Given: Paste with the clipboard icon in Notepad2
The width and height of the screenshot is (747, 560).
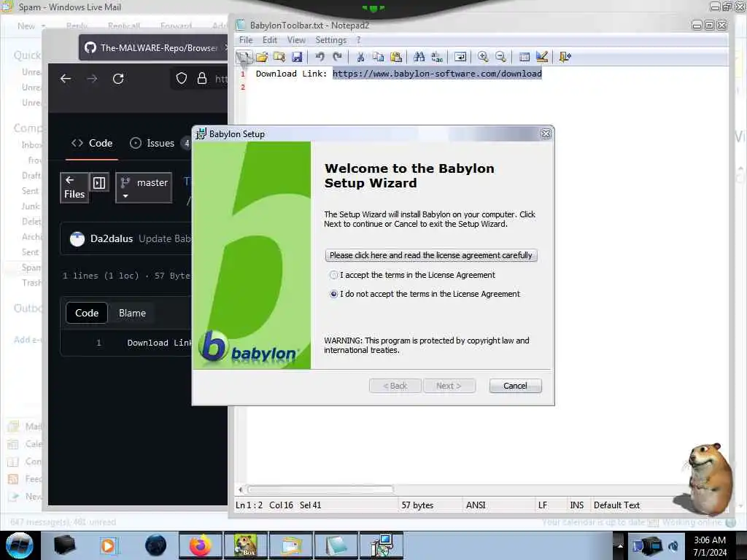Looking at the screenshot, I should (x=396, y=57).
